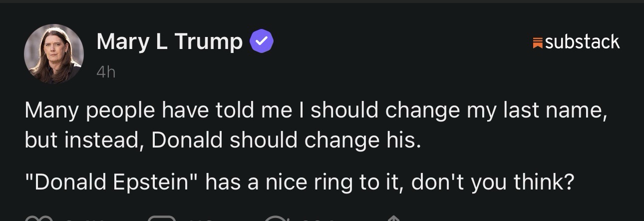Viewport: 644px width, 221px height.
Task: Click the line "but instead, Donald should change his."
Action: pos(223,141)
